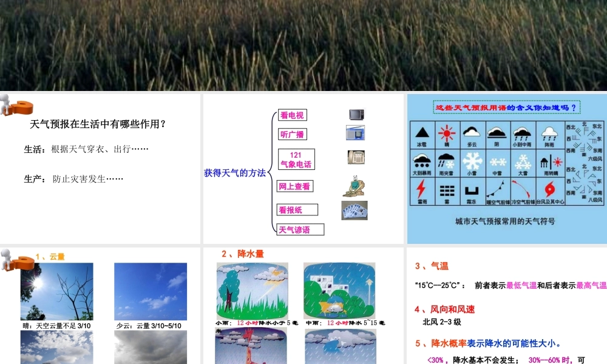This screenshot has height=364, width=607.
Task: Click the 1、云量 heading
Action: coord(50,257)
